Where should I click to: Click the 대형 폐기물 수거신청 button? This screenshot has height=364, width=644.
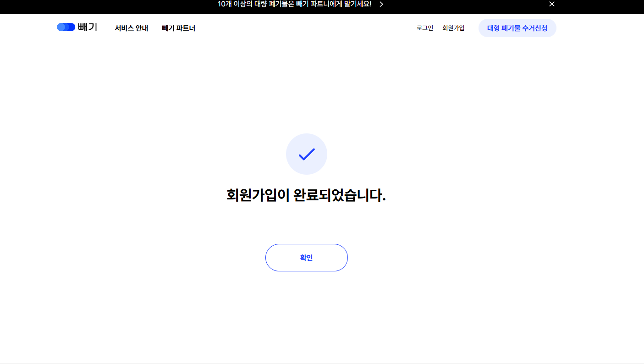coord(517,28)
